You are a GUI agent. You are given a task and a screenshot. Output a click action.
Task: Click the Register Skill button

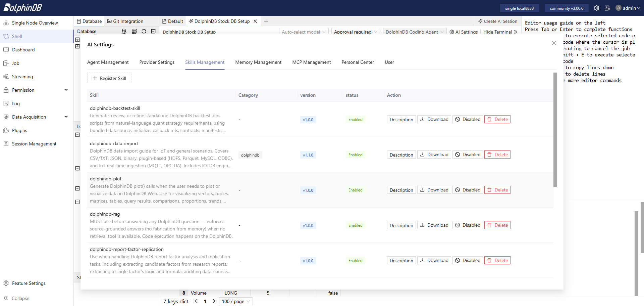tap(109, 78)
